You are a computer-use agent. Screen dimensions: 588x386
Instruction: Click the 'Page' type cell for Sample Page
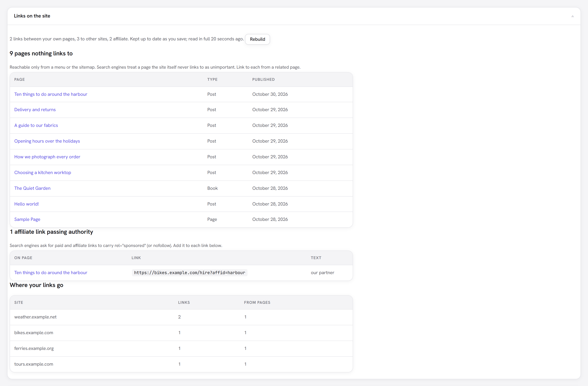[x=212, y=219]
